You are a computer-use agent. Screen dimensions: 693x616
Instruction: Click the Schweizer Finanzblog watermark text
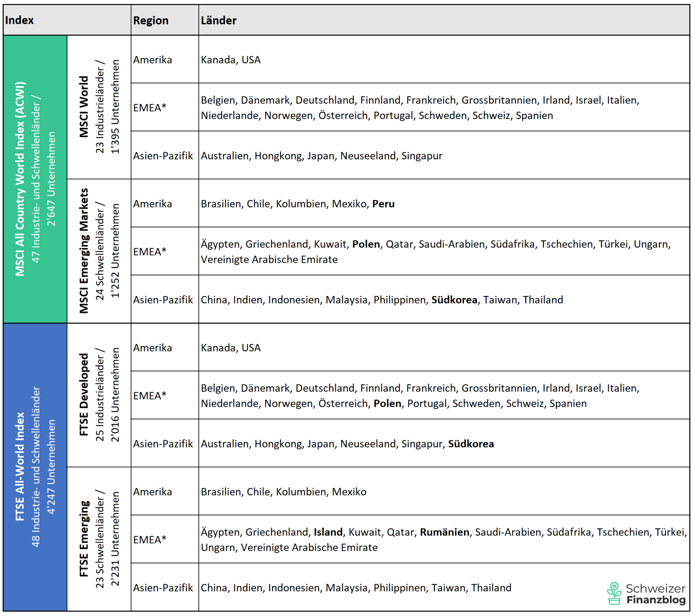[x=655, y=594]
